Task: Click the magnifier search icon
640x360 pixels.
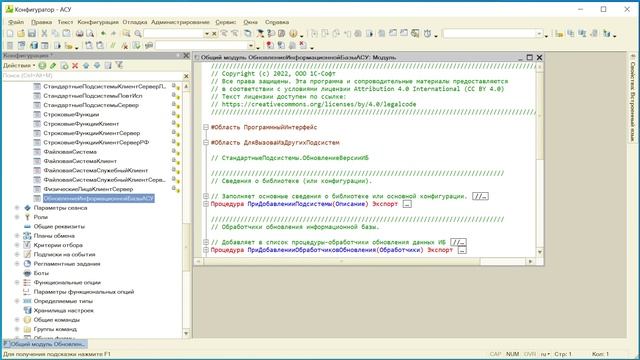Action: point(138,33)
